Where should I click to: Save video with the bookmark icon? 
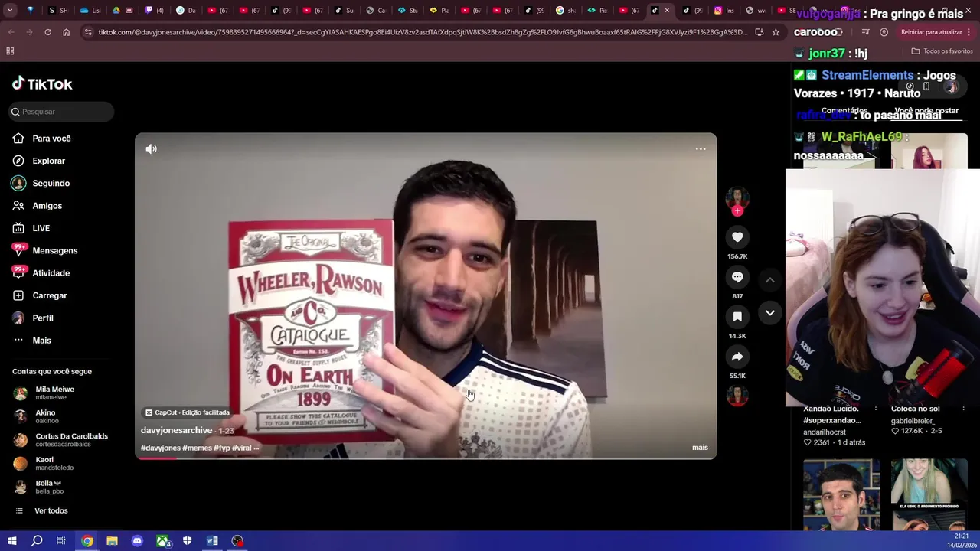[x=737, y=317]
